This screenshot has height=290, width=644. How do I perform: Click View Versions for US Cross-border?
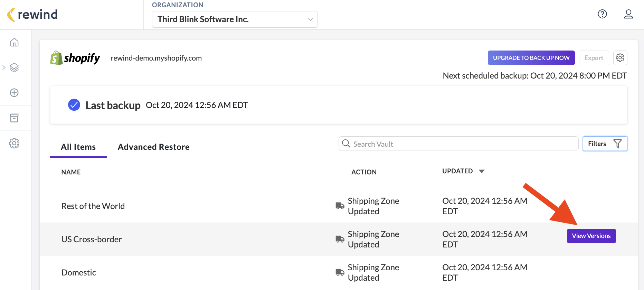[591, 236]
